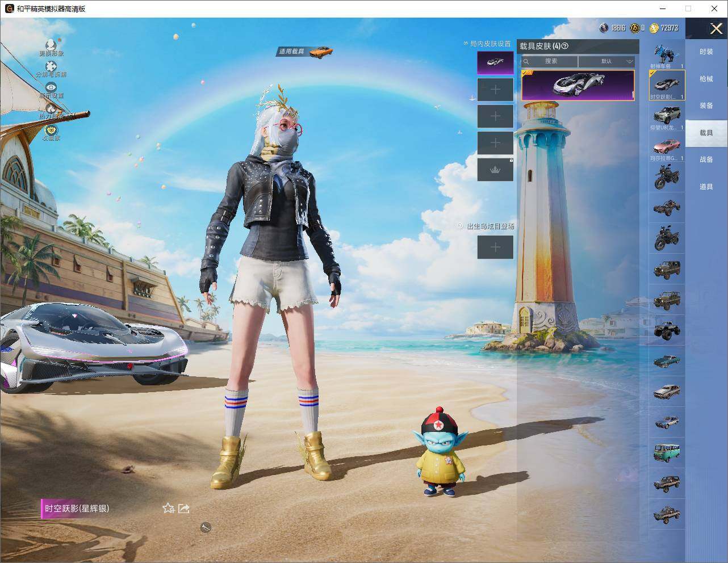Click the help question mark beside 载具皮肤
The width and height of the screenshot is (728, 563).
pyautogui.click(x=564, y=46)
